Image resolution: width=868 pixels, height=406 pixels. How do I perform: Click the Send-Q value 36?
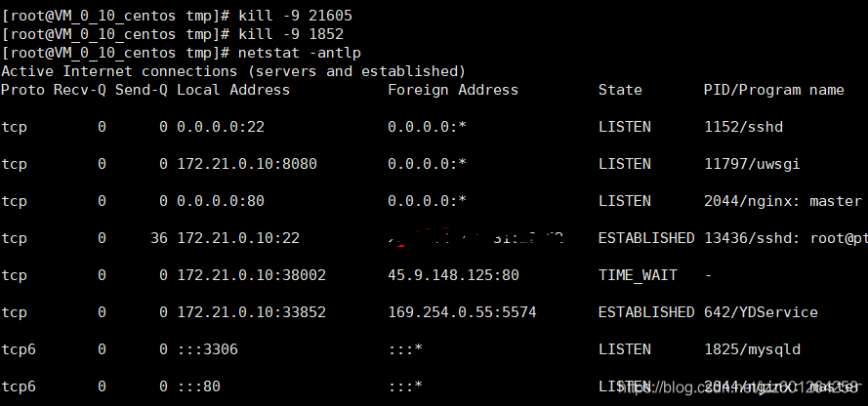pos(159,238)
